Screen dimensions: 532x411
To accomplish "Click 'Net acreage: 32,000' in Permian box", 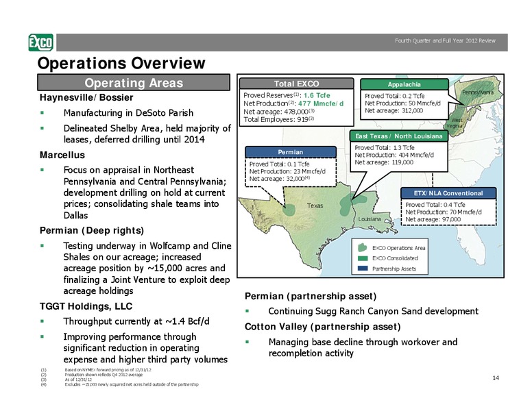I will (280, 179).
